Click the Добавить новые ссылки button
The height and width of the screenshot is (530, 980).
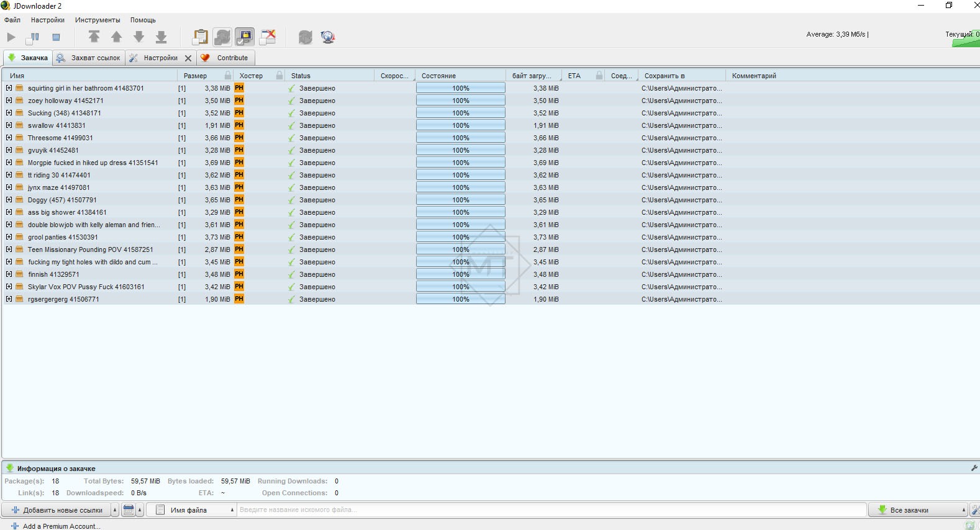pos(57,510)
